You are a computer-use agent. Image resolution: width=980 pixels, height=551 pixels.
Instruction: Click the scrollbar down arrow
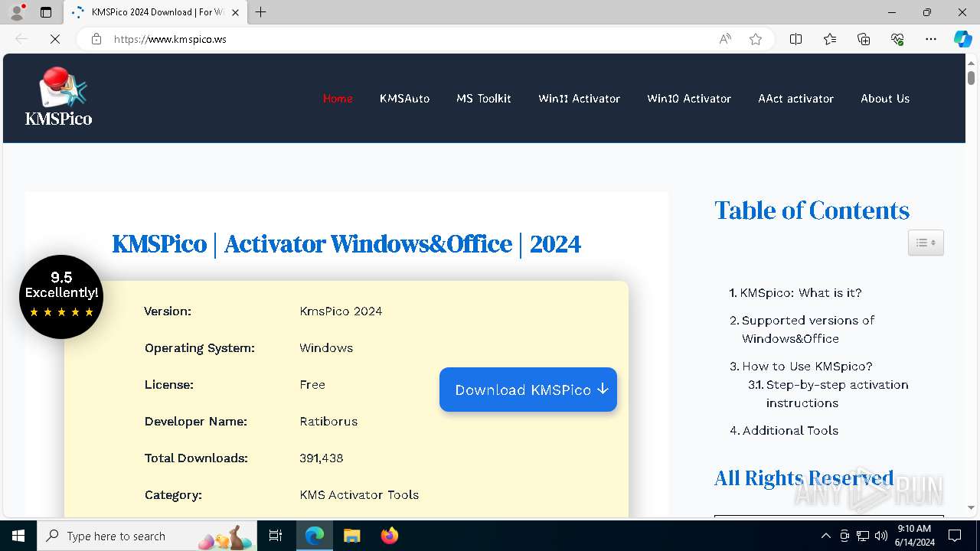pyautogui.click(x=971, y=507)
